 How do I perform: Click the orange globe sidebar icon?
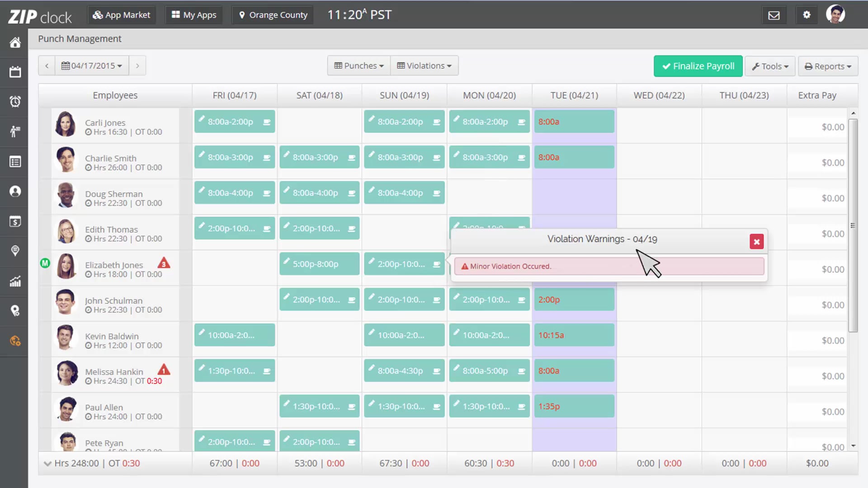[15, 341]
